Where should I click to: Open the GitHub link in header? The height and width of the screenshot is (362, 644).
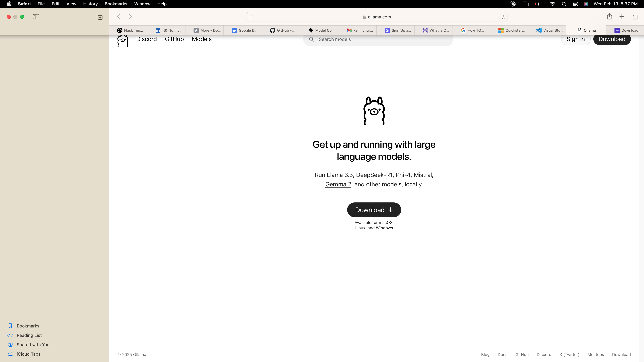coord(174,39)
